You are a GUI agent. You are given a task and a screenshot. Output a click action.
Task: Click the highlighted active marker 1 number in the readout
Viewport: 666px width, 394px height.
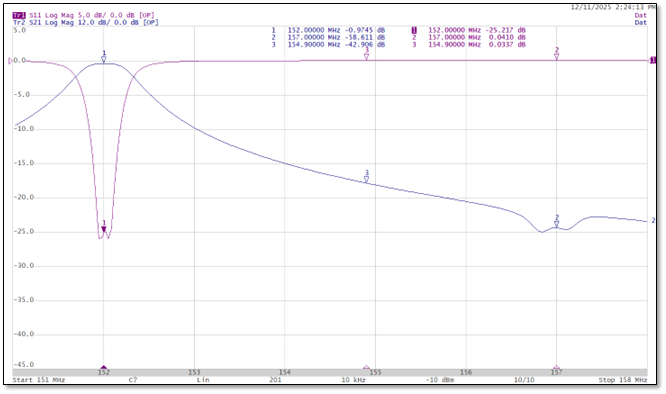click(x=414, y=30)
